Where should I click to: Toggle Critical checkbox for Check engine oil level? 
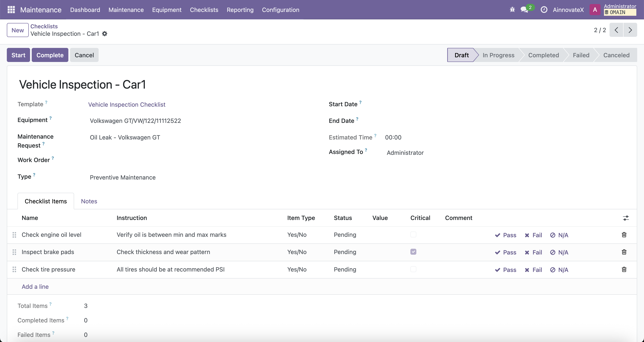(x=413, y=234)
